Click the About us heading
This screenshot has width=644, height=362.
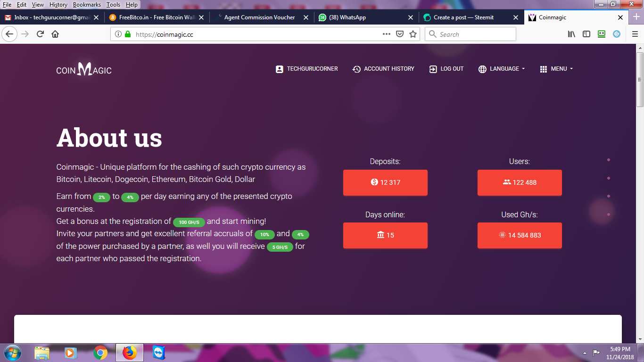tap(109, 138)
